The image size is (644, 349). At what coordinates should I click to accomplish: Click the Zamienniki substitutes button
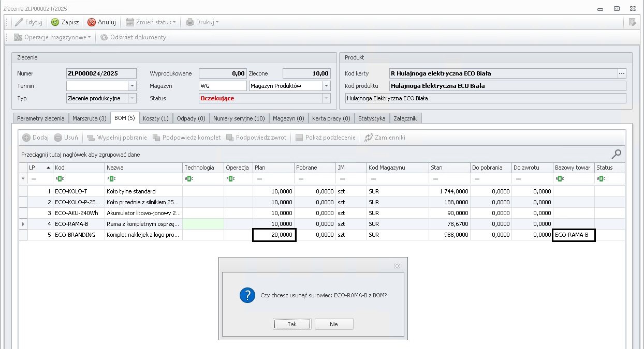(x=385, y=138)
